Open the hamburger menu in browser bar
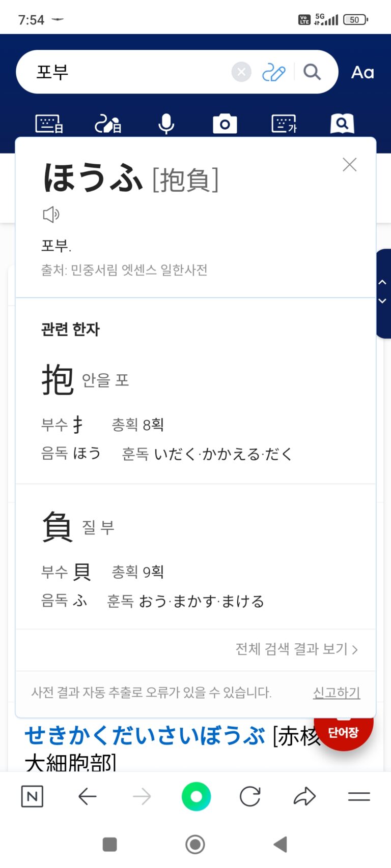The height and width of the screenshot is (868, 391). coord(359,796)
